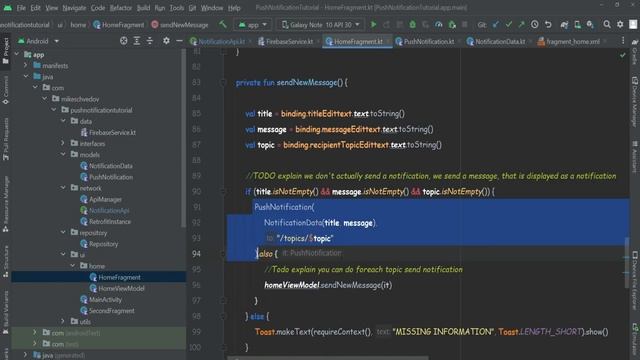Click line number 94 in the gutter
The height and width of the screenshot is (360, 640).
click(196, 253)
